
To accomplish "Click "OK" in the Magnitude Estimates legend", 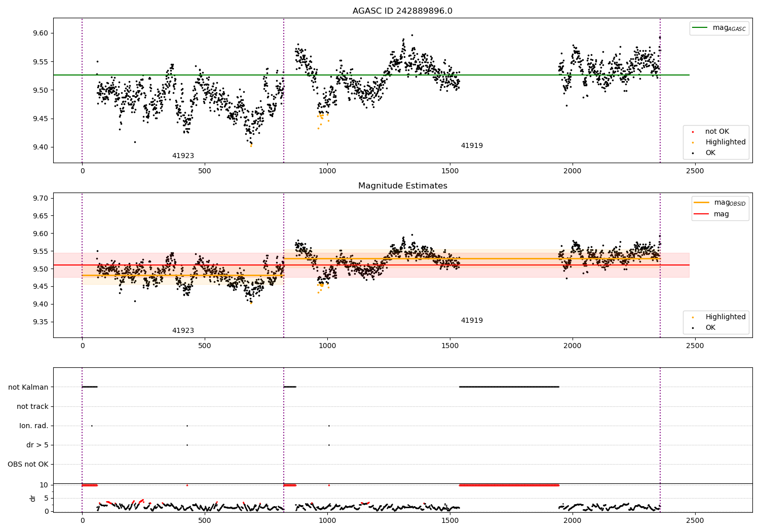I will click(710, 328).
